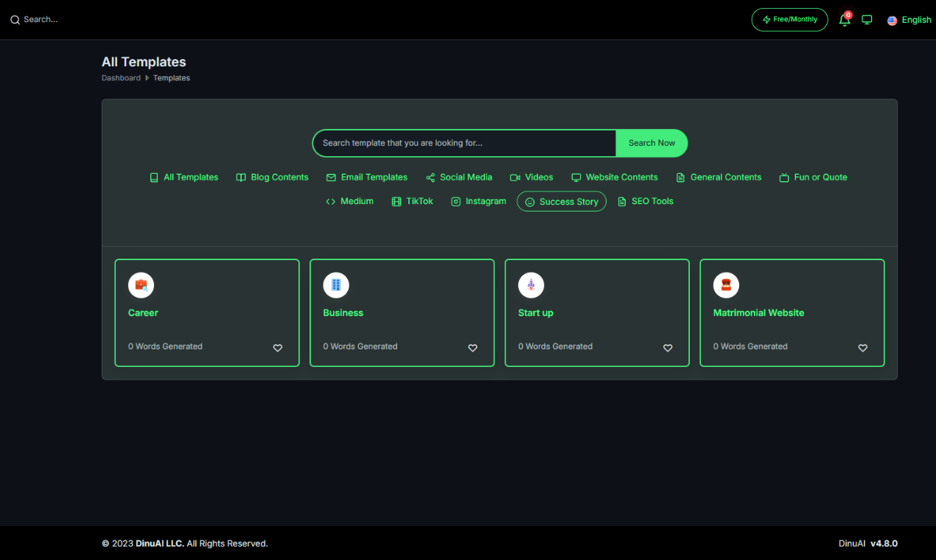Click the Free/Monthly plan button
Image resolution: width=936 pixels, height=560 pixels.
pyautogui.click(x=790, y=20)
